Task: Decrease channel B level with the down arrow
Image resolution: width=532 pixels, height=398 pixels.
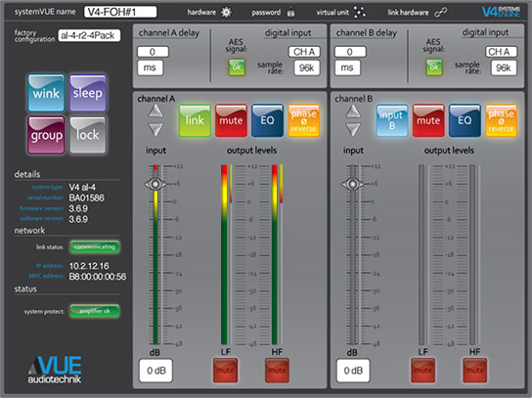Action: click(x=353, y=130)
